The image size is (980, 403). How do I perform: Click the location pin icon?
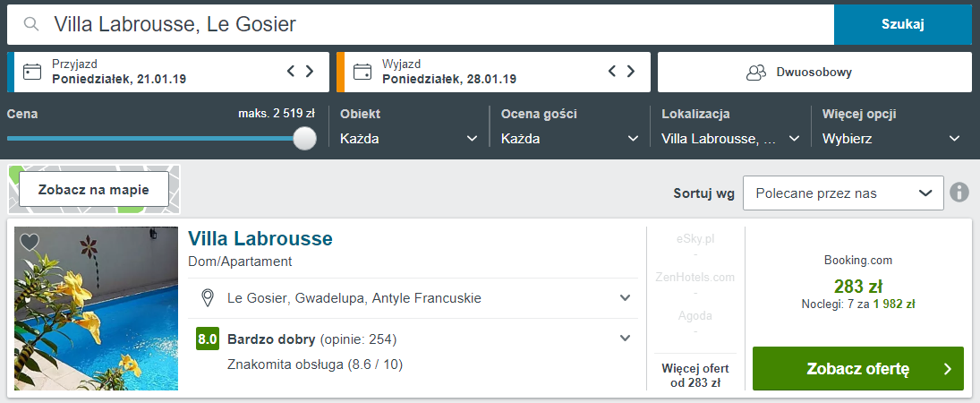click(x=208, y=298)
